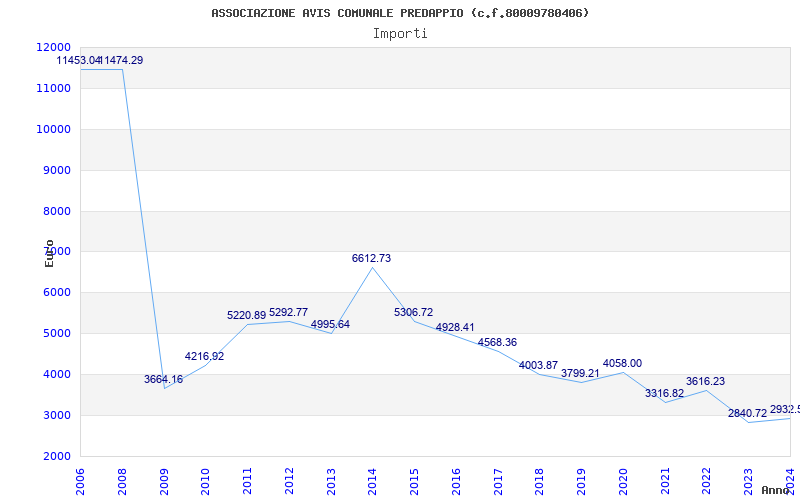
Task: Select the data label 4003.87
Action: pyautogui.click(x=538, y=365)
